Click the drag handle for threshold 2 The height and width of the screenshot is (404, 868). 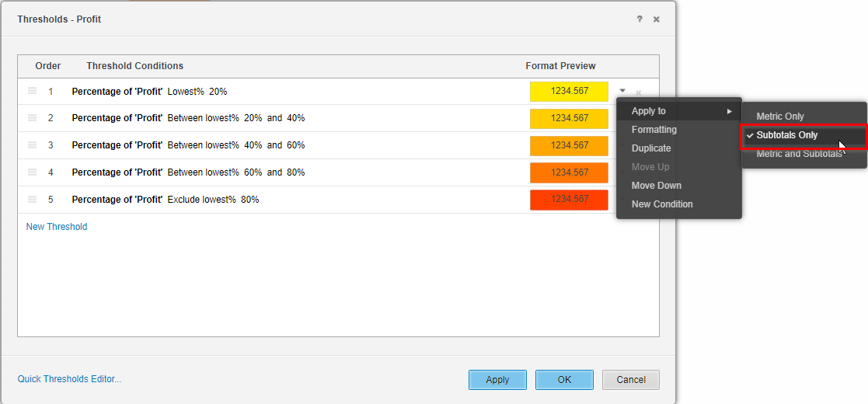32,118
